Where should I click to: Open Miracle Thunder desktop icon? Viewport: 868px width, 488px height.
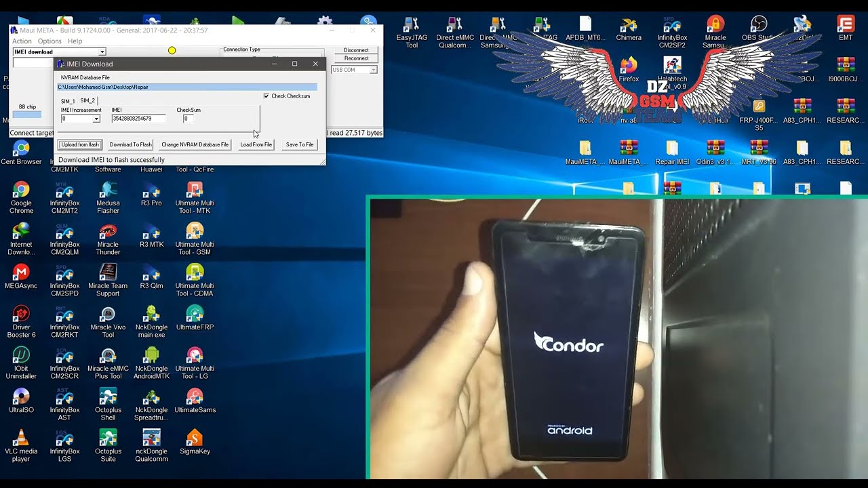[108, 239]
